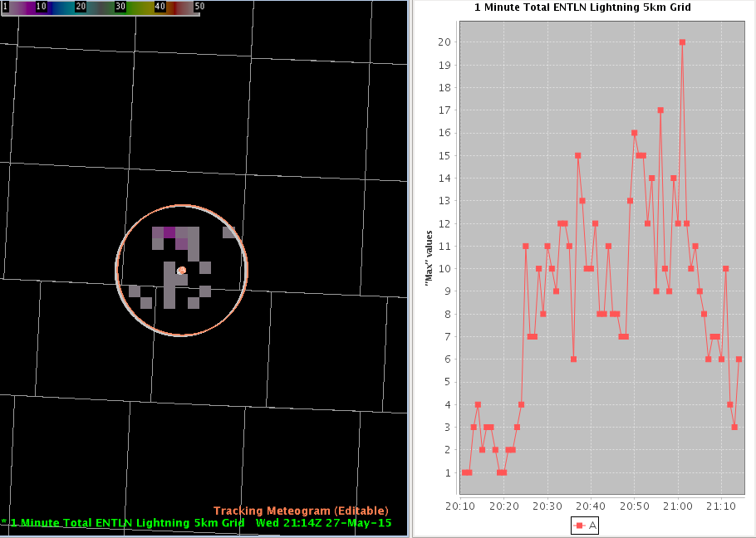Screen dimensions: 756x538
Task: Click the color bar label 30
Action: 120,7
